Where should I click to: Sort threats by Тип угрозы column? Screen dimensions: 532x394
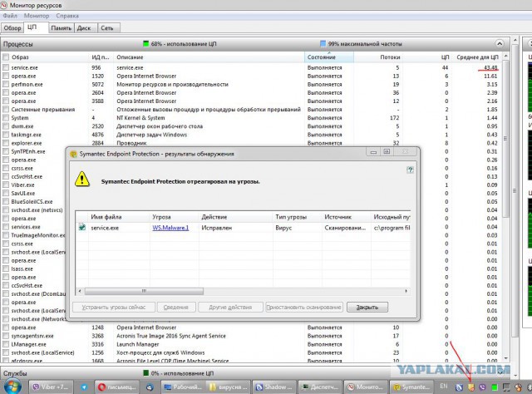(298, 217)
